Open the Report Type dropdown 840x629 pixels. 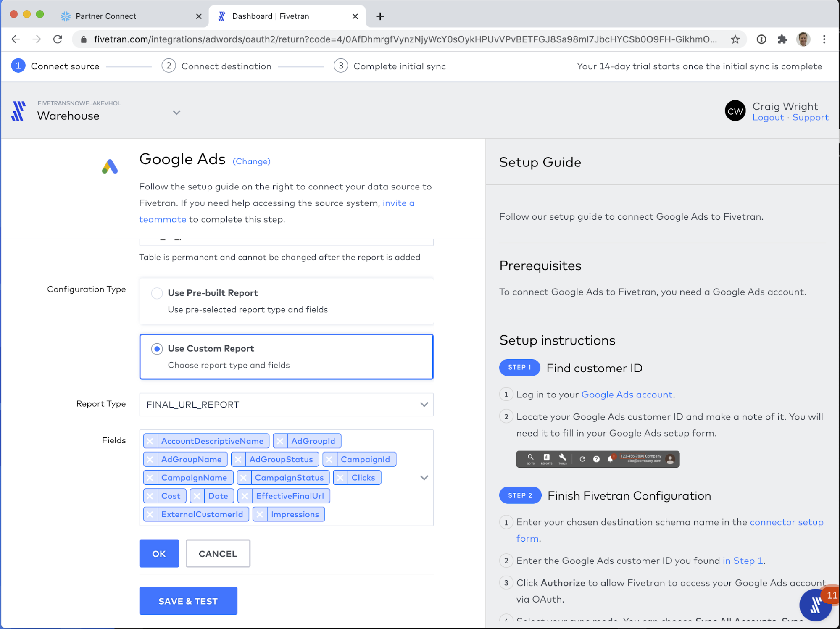tap(286, 405)
